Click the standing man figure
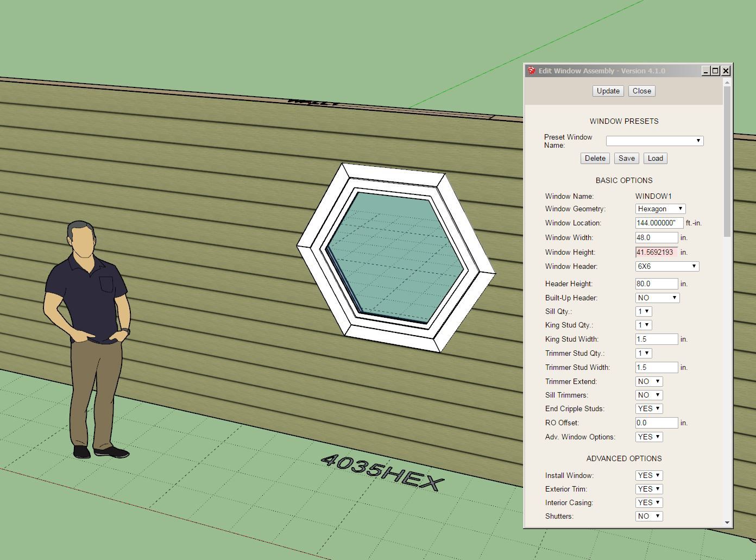The image size is (756, 560). click(87, 339)
